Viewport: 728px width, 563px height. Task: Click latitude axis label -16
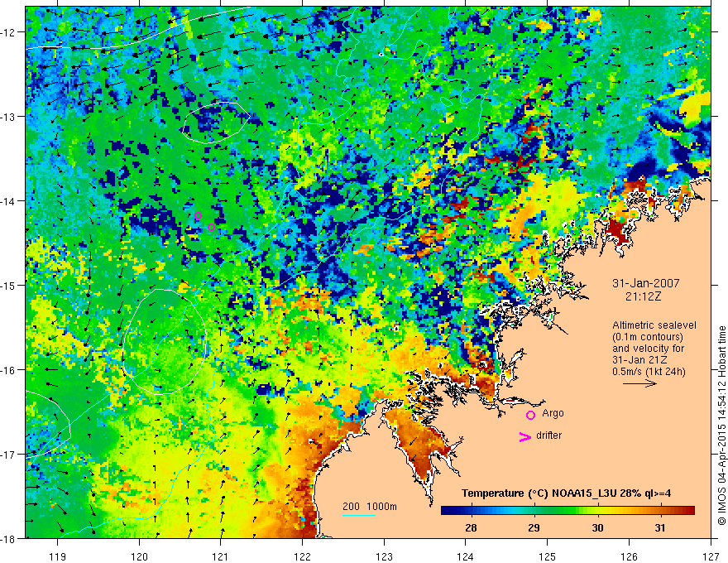pyautogui.click(x=9, y=370)
